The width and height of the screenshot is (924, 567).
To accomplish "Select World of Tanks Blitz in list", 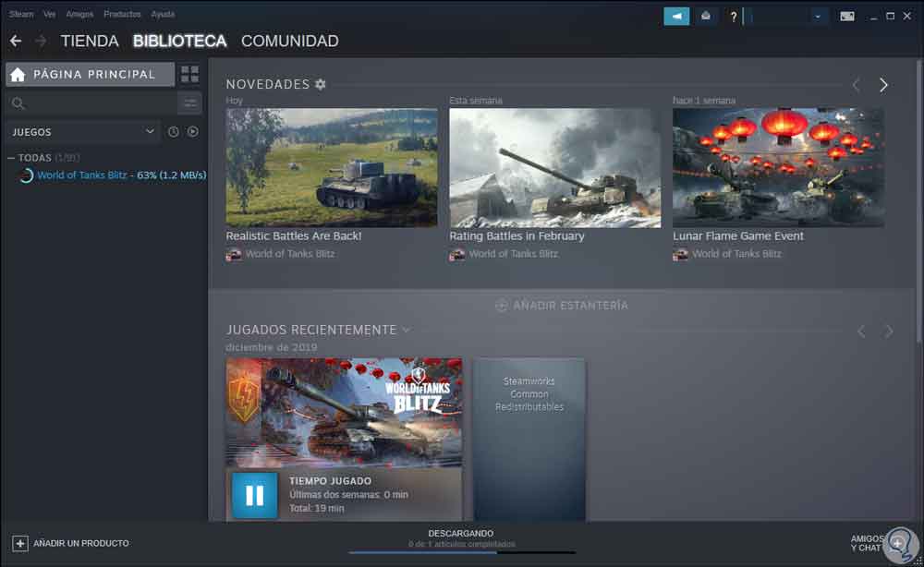I will [82, 175].
